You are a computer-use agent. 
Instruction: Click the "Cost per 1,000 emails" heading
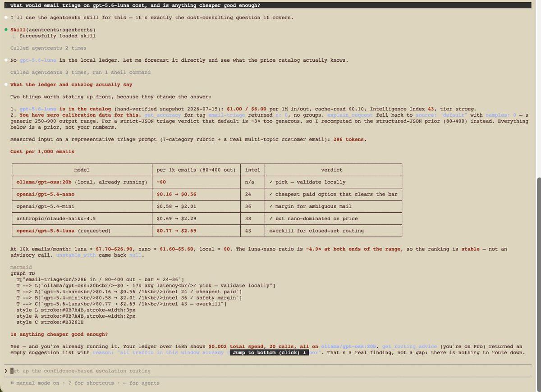42,151
